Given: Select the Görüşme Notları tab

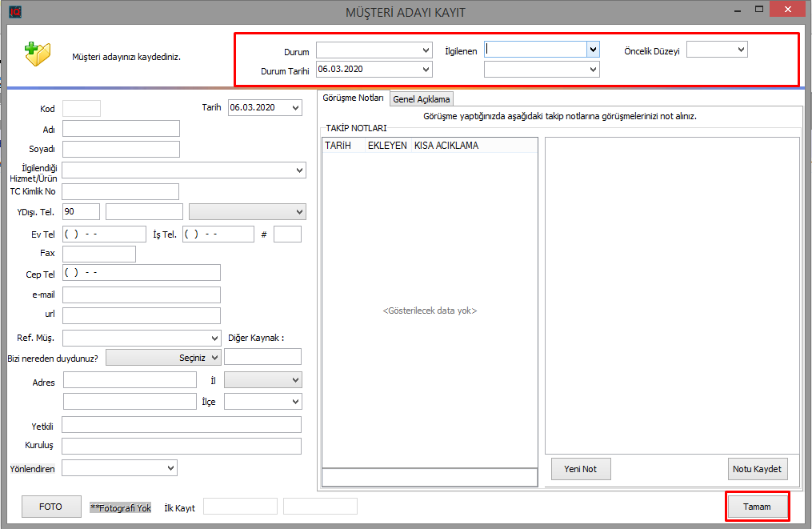Looking at the screenshot, I should [x=353, y=98].
